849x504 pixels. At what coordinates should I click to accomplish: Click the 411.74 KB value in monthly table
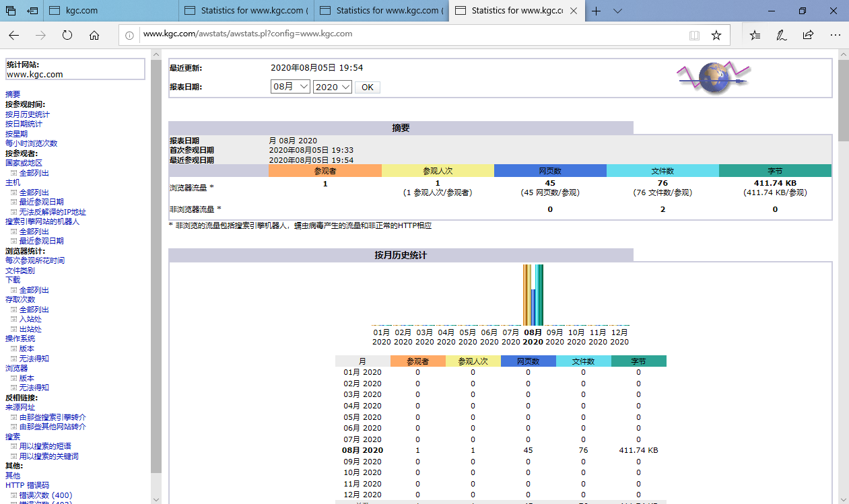pos(638,450)
